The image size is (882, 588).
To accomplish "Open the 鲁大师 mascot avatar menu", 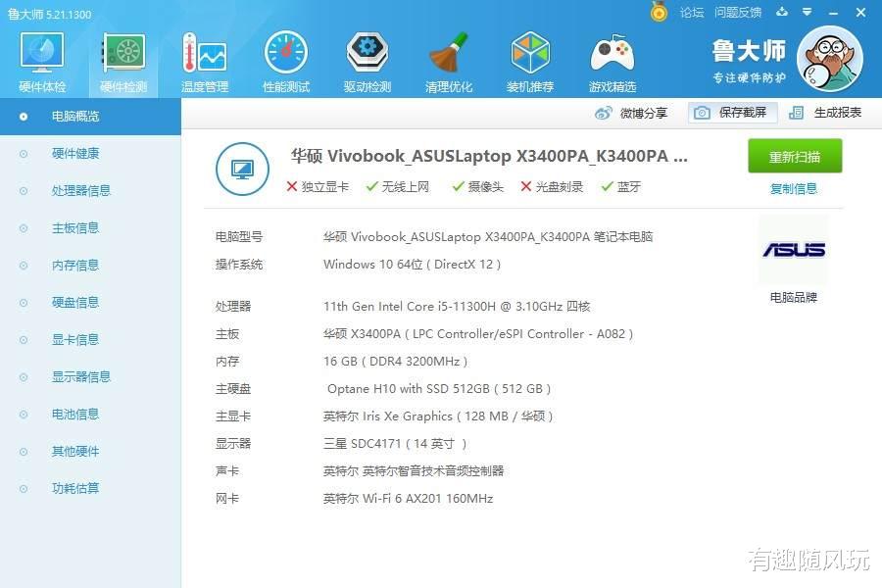I will tap(830, 59).
